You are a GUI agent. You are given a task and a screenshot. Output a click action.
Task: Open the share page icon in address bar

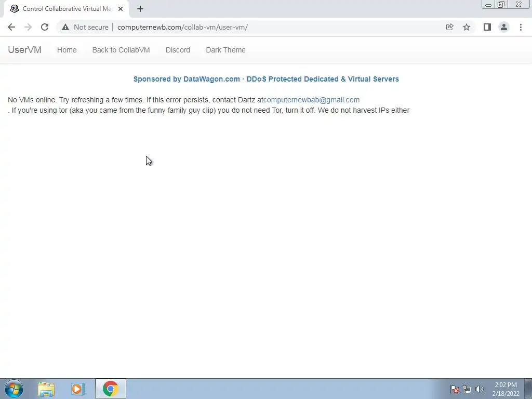click(x=449, y=27)
